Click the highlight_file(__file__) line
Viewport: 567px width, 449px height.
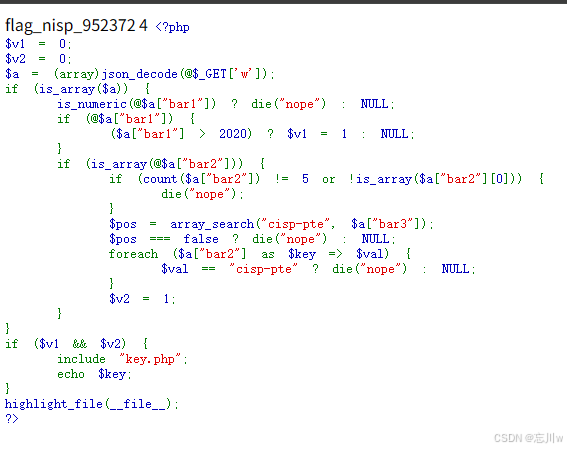click(x=91, y=404)
